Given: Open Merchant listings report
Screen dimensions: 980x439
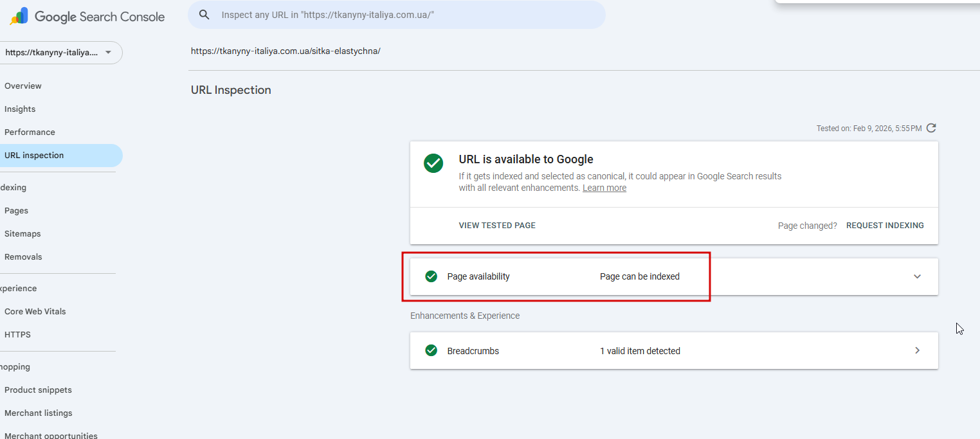Looking at the screenshot, I should tap(39, 413).
